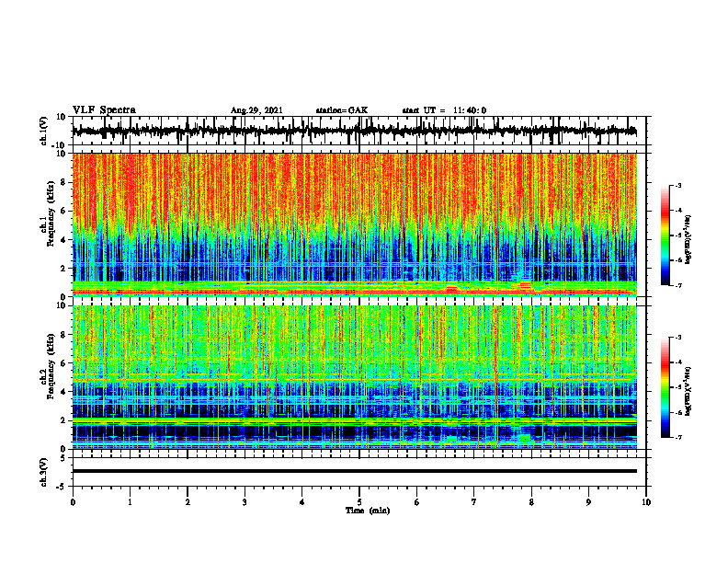Image resolution: width=728 pixels, height=563 pixels.
Task: Click the 0 tick label on the time axis
Action: pos(73,502)
